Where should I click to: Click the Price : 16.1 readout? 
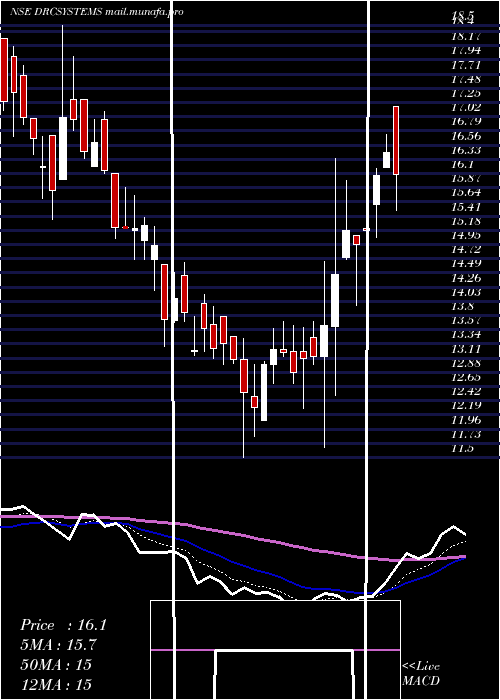click(x=63, y=625)
